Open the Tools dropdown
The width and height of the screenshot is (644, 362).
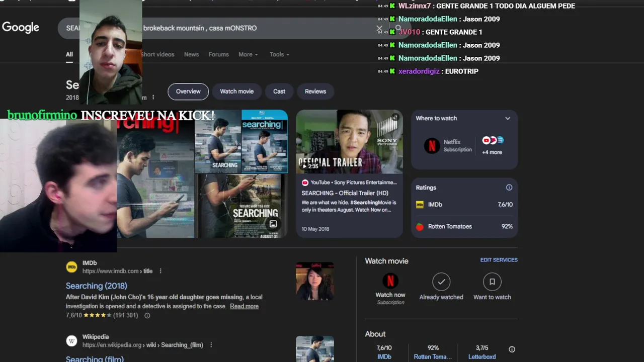tap(279, 54)
